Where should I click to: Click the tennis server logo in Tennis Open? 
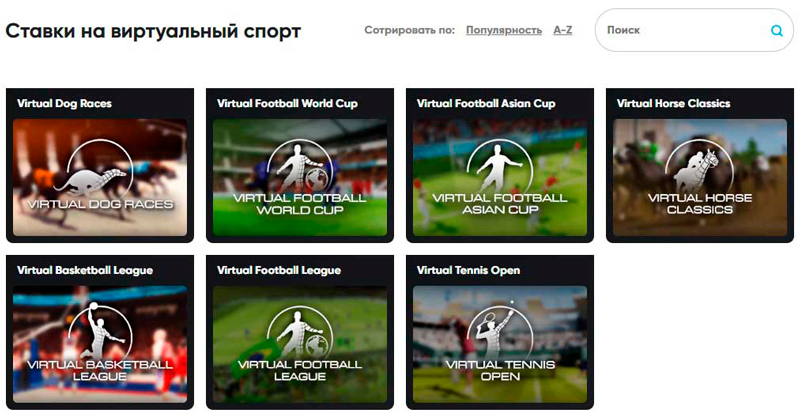pyautogui.click(x=500, y=332)
